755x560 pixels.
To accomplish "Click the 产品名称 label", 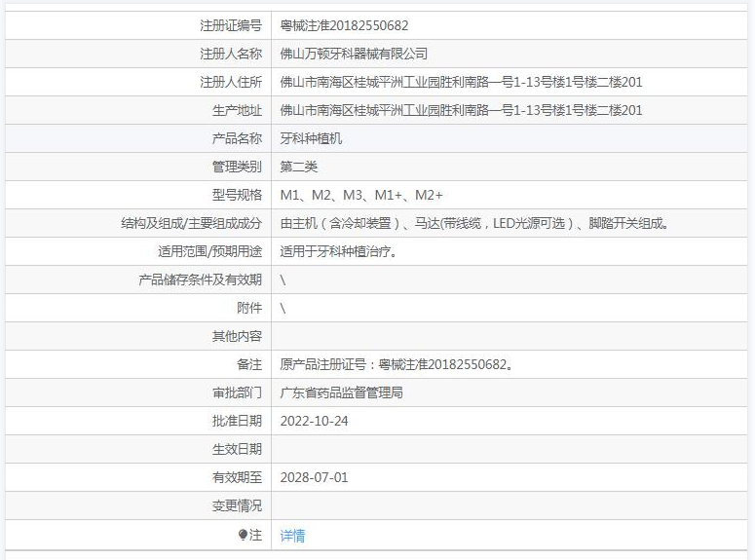I will [237, 138].
